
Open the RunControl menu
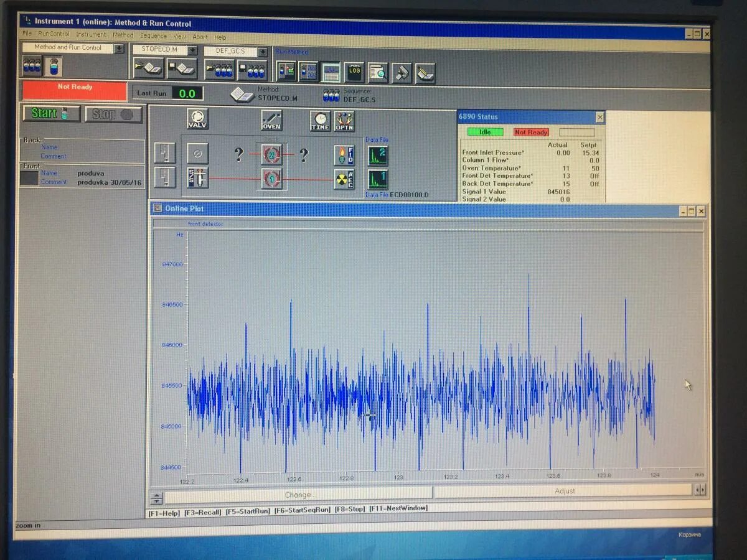[54, 34]
